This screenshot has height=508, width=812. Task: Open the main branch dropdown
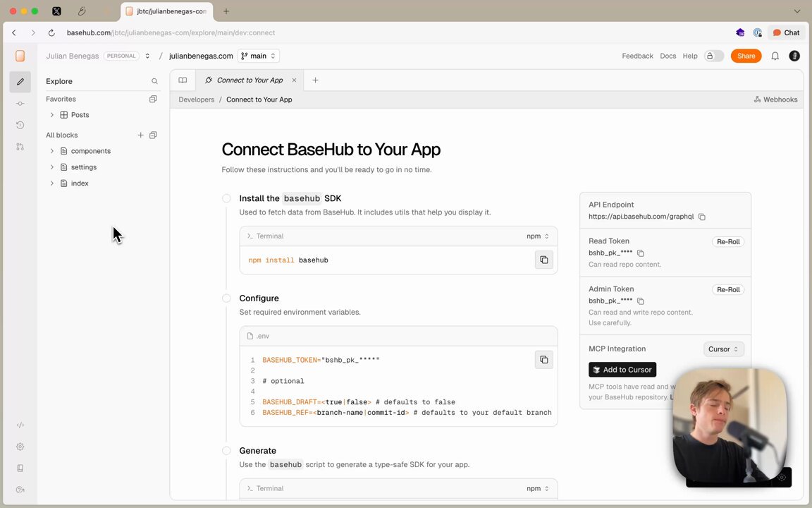259,56
